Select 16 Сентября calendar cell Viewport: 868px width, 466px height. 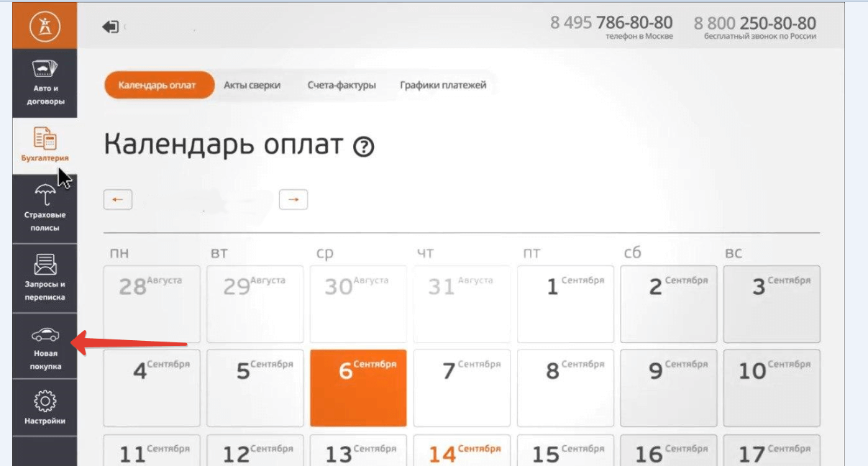pyautogui.click(x=669, y=450)
